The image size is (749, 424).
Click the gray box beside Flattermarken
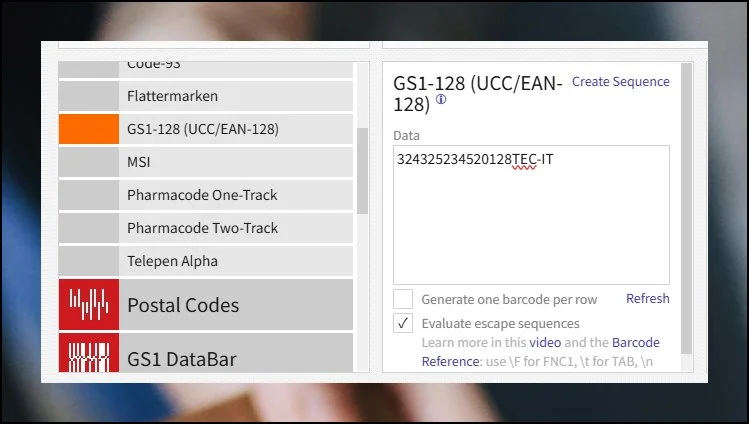coord(86,96)
